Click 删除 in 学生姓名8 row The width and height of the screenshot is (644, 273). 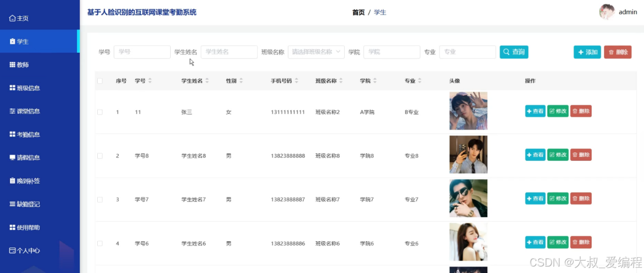click(581, 155)
